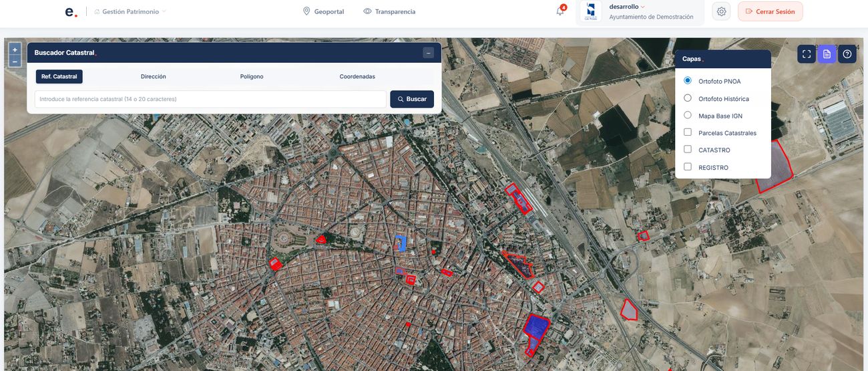
Task: Switch to the Dirección tab
Action: (153, 77)
